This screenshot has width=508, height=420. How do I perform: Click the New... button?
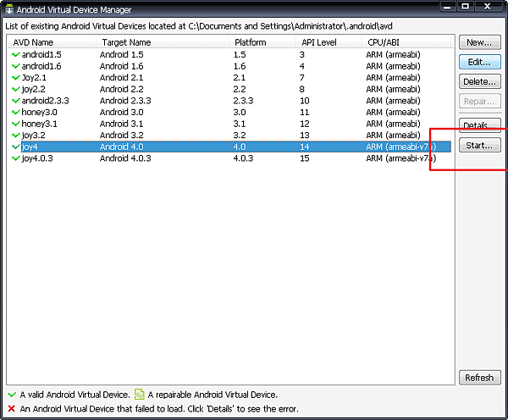[479, 42]
